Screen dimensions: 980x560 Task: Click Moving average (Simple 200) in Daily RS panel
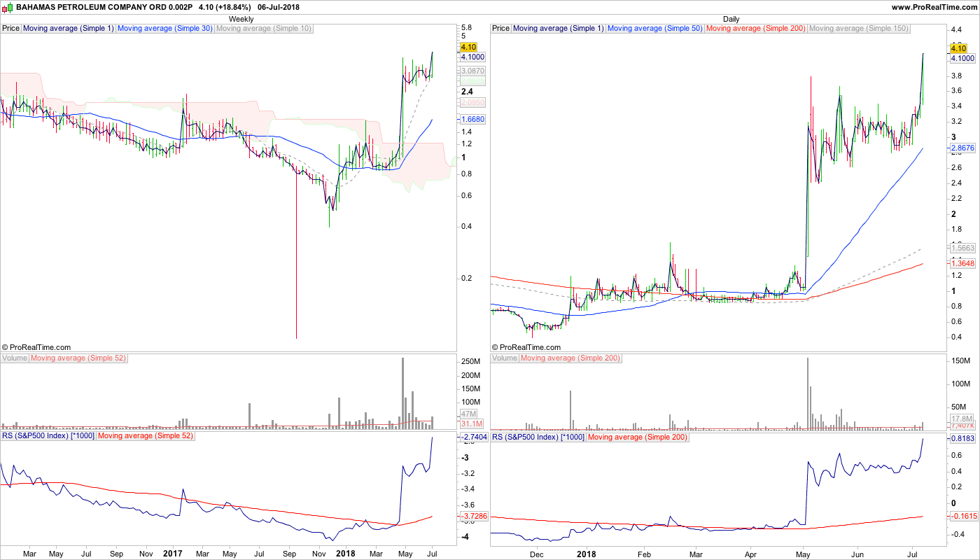pos(637,437)
